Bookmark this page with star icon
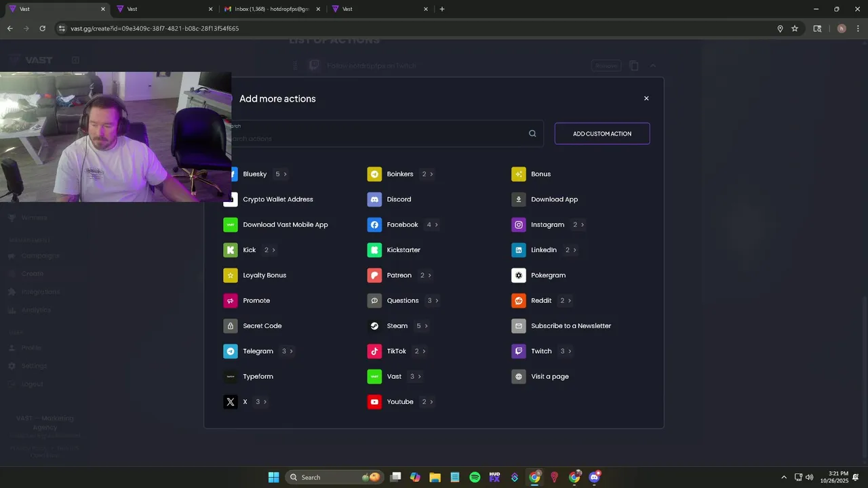The width and height of the screenshot is (868, 488). [x=795, y=28]
